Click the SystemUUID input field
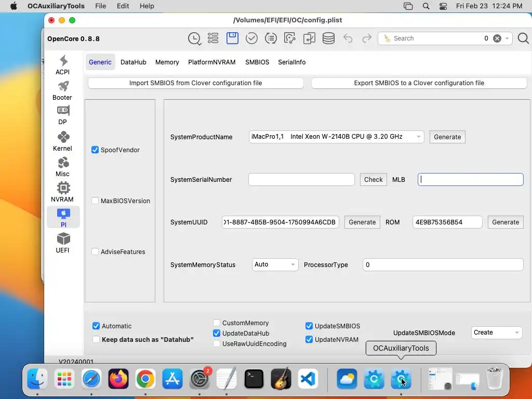The height and width of the screenshot is (399, 532). click(x=280, y=222)
